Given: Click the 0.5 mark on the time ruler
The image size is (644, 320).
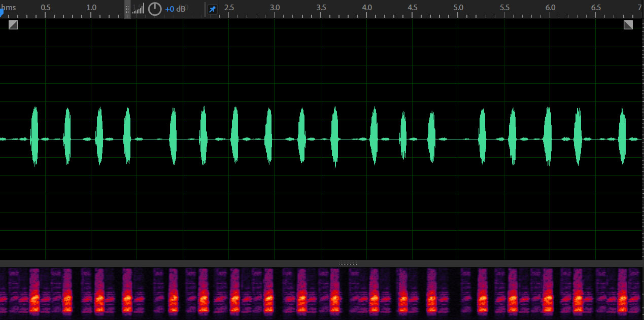Looking at the screenshot, I should coord(45,8).
